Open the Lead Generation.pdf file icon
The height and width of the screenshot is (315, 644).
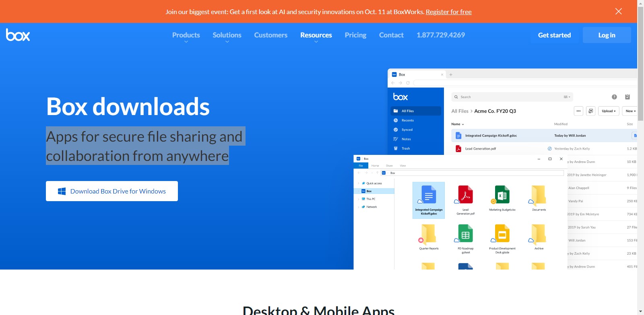pyautogui.click(x=465, y=195)
